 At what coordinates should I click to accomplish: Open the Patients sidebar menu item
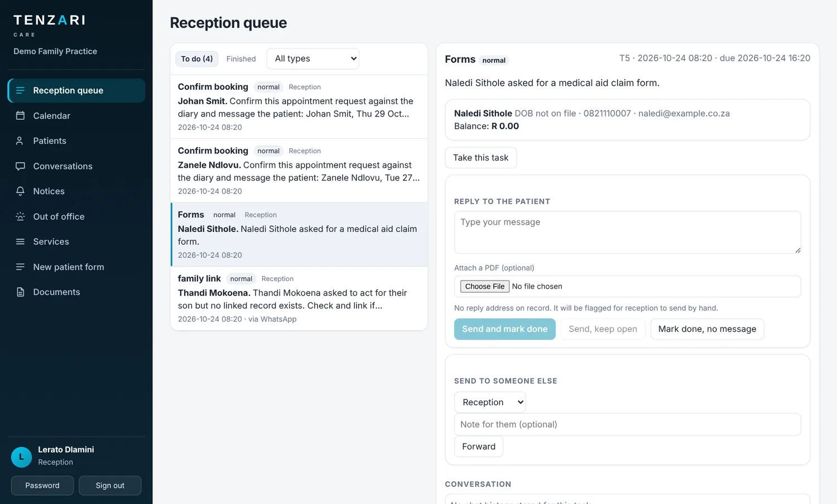click(76, 140)
